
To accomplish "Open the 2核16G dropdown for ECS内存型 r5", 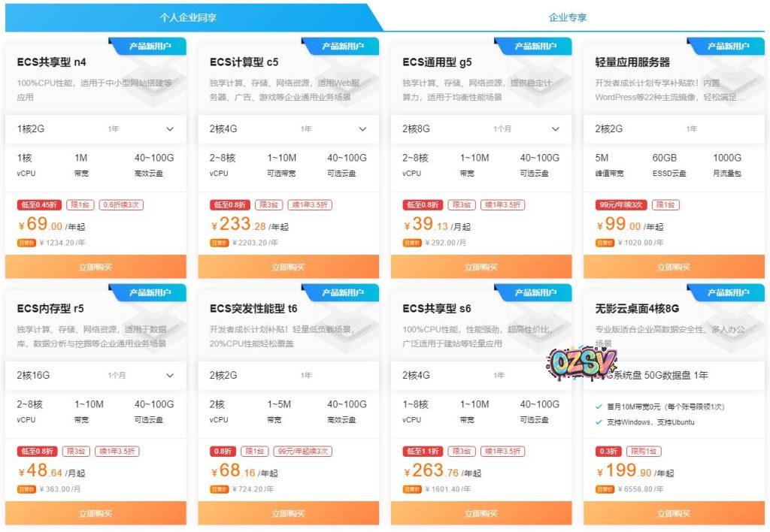I will coord(95,375).
